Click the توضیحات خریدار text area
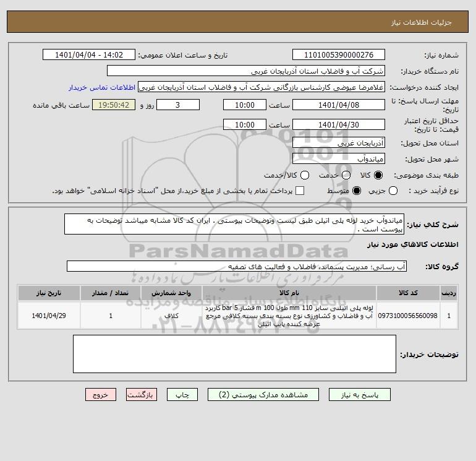476x461 pixels. [x=234, y=354]
